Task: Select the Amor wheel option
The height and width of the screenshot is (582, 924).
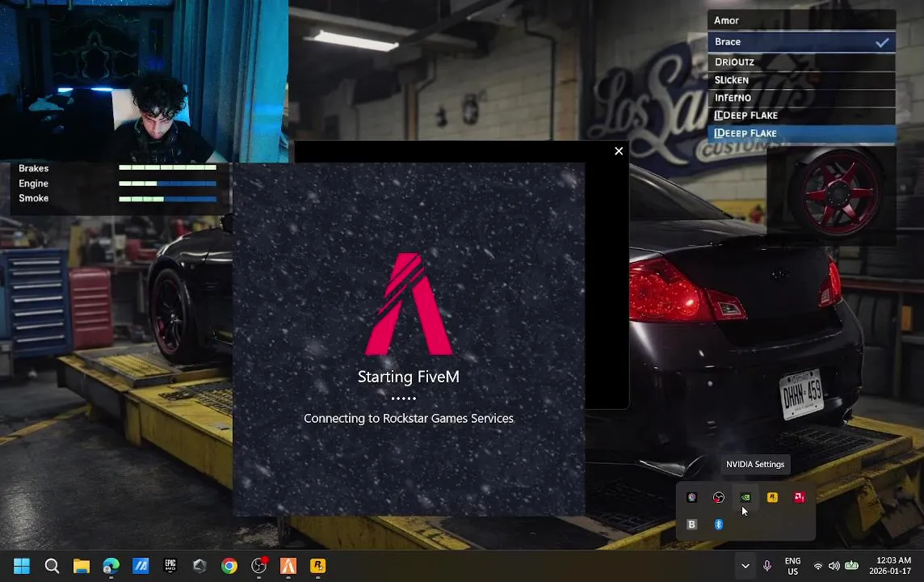Action: 801,21
